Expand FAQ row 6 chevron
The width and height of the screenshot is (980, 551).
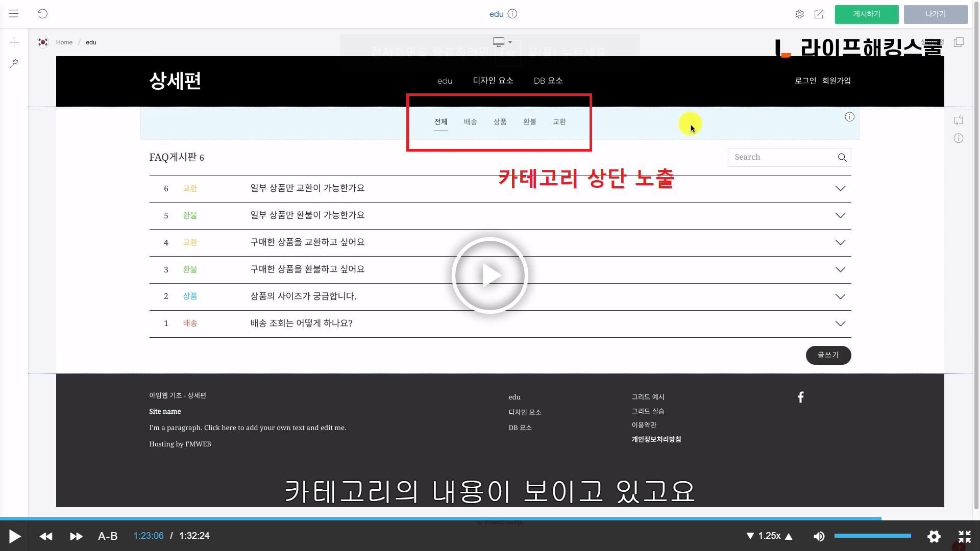(840, 189)
